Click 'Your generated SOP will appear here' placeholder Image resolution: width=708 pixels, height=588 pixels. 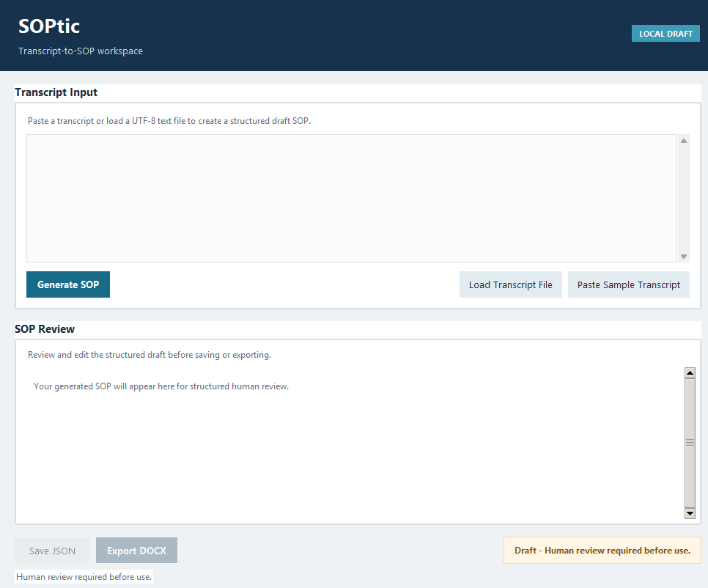pyautogui.click(x=161, y=386)
